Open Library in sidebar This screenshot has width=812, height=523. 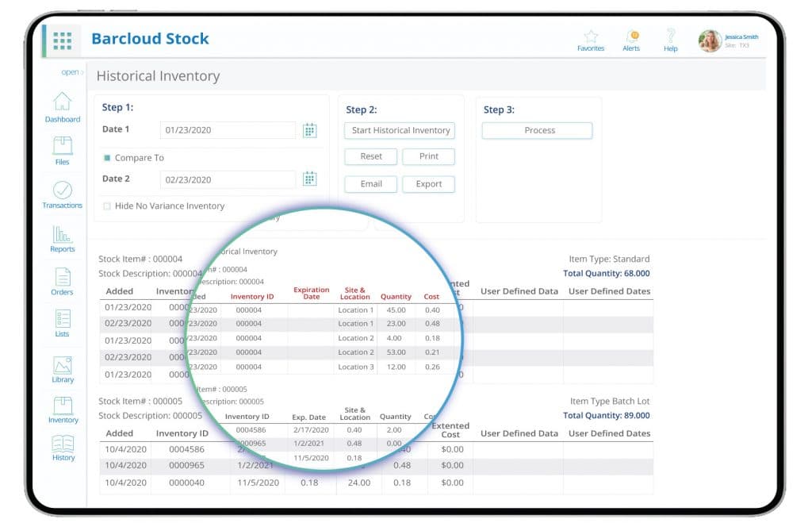pos(63,370)
